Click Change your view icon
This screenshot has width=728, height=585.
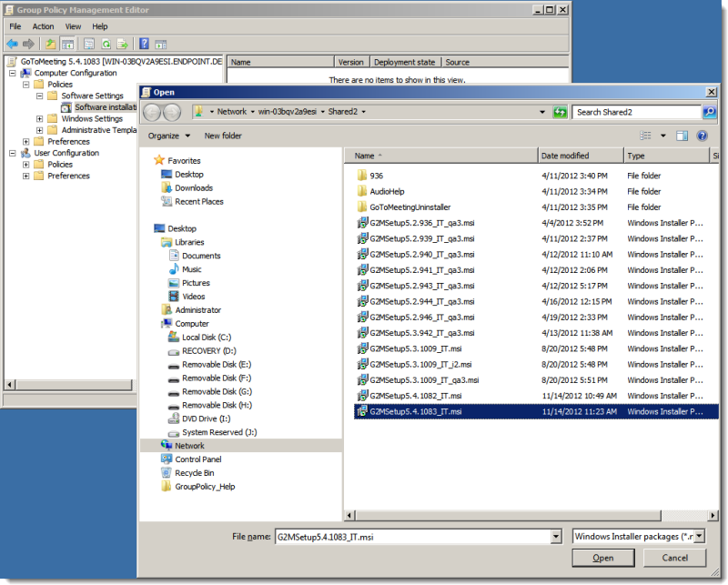point(645,136)
